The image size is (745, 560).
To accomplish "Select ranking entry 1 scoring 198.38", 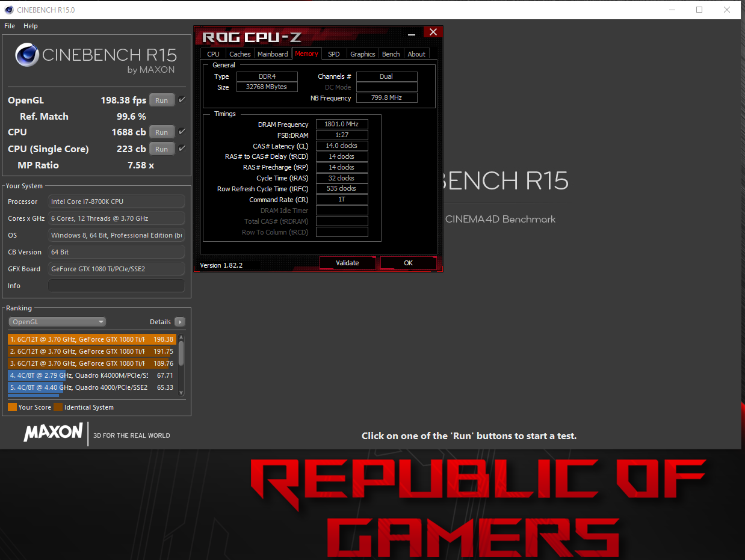I will [92, 339].
